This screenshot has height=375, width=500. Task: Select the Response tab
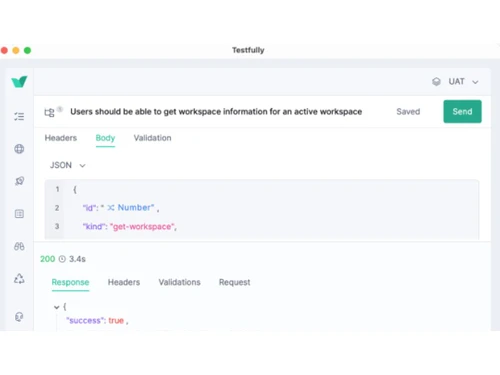pos(70,282)
